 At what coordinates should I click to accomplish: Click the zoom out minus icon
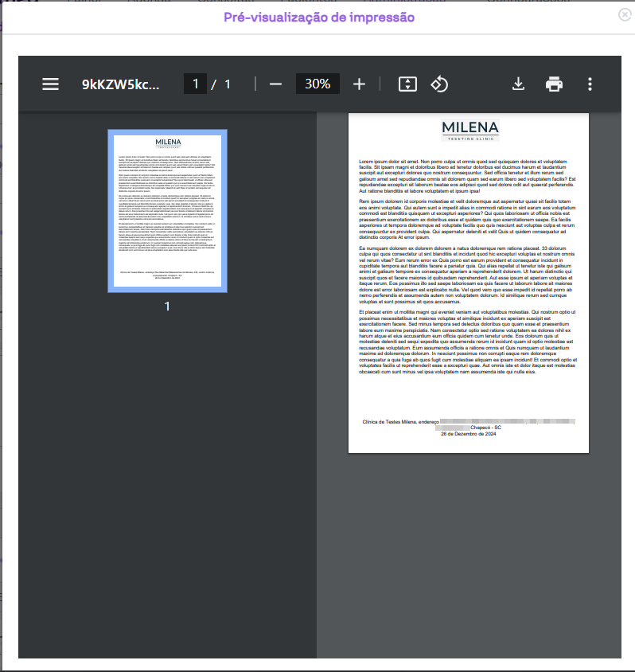click(x=275, y=84)
